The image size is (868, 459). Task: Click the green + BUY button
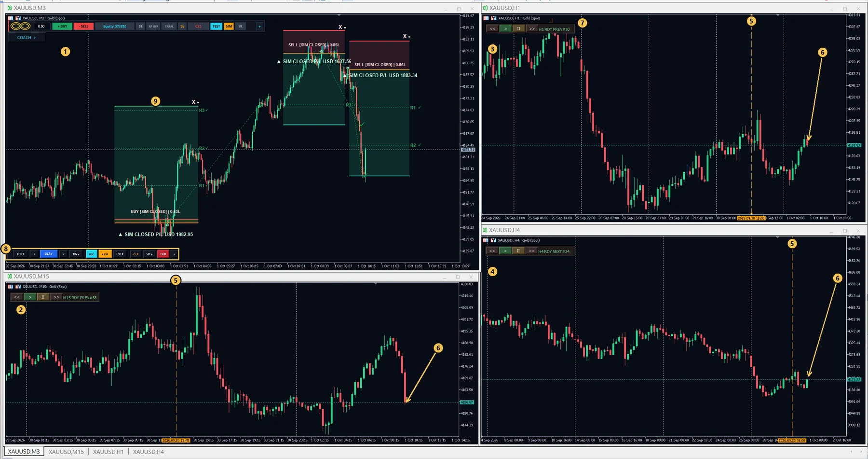tap(62, 26)
